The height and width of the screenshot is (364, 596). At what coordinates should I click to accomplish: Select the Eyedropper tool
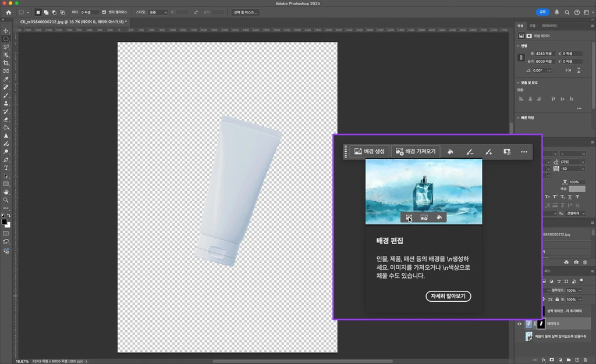pyautogui.click(x=6, y=79)
